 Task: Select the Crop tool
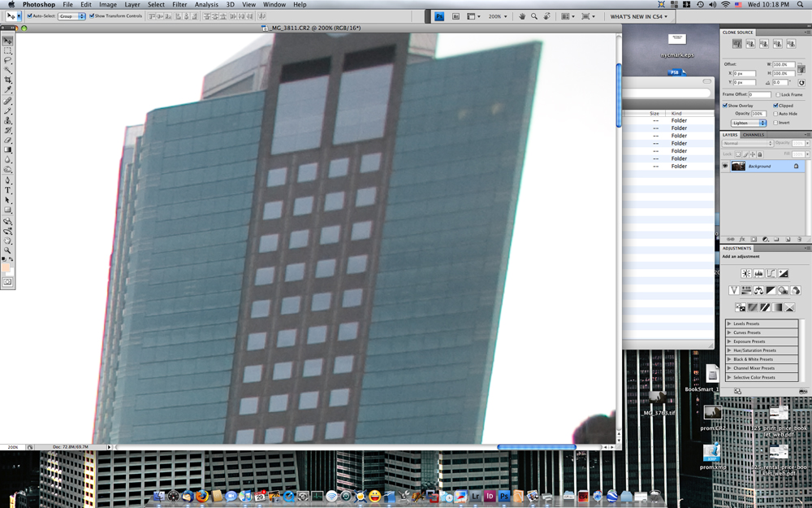[8, 80]
